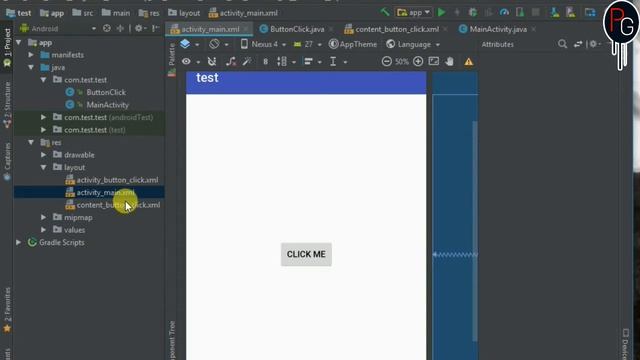Click the layout breadcrumb folder

pyautogui.click(x=184, y=13)
